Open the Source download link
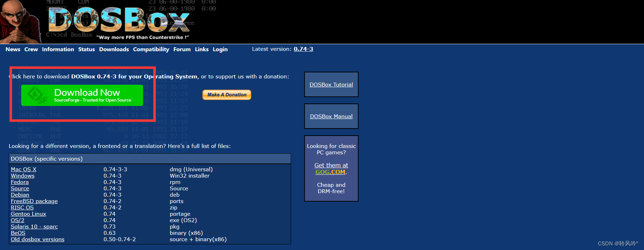This screenshot has height=250, width=644. pos(20,189)
